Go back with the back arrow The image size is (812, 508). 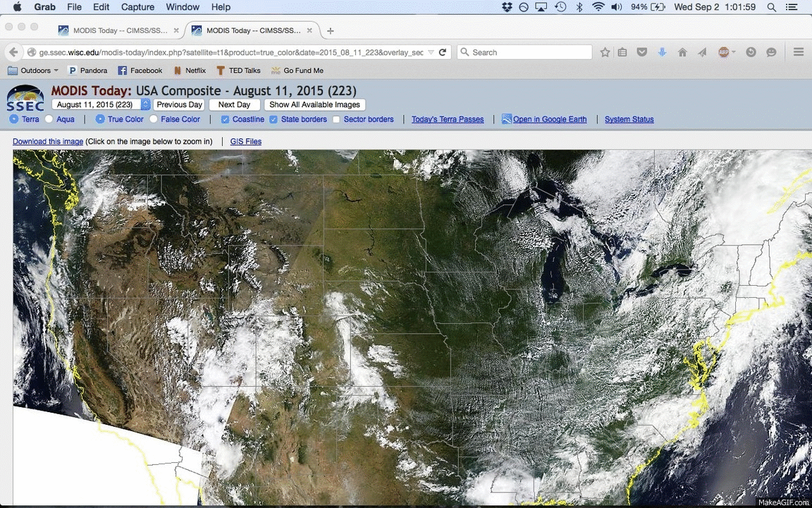click(x=13, y=52)
